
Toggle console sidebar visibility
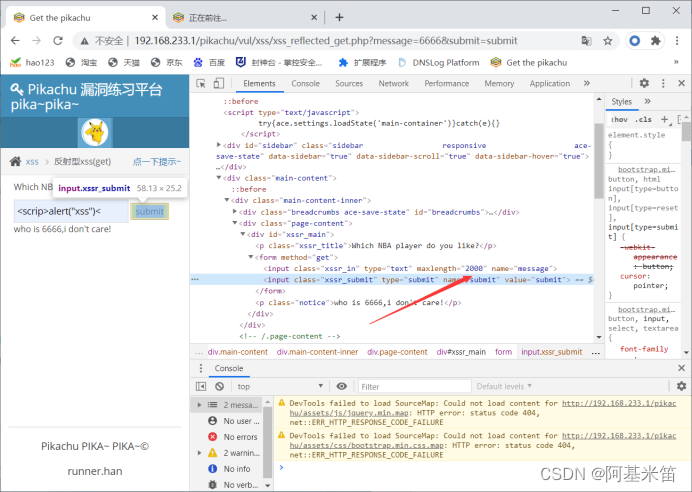tap(201, 387)
